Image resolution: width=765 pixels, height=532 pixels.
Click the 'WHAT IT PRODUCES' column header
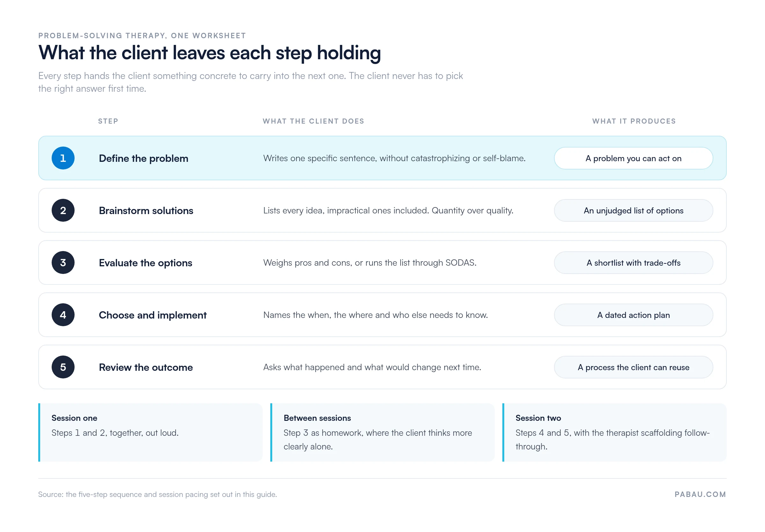point(634,121)
